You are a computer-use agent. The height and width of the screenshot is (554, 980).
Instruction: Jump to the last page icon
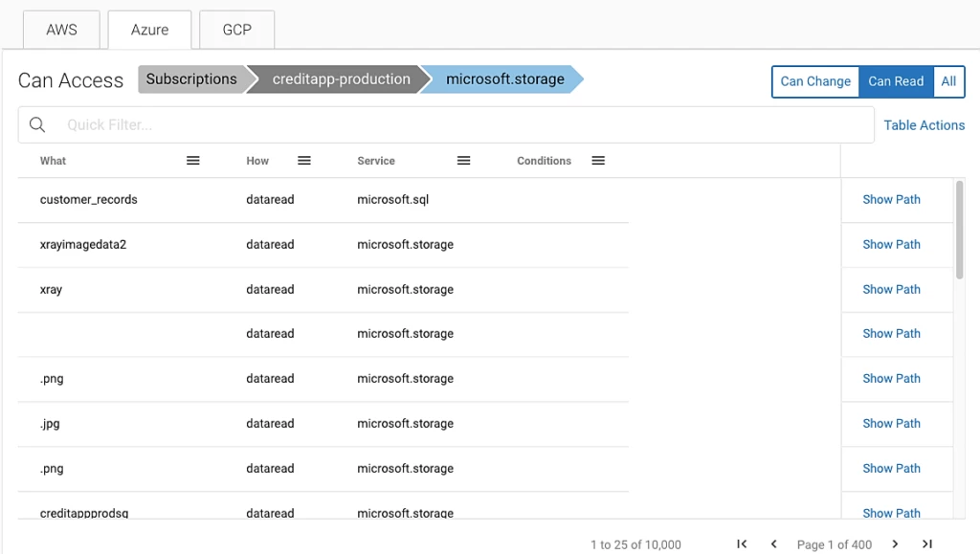coord(926,543)
